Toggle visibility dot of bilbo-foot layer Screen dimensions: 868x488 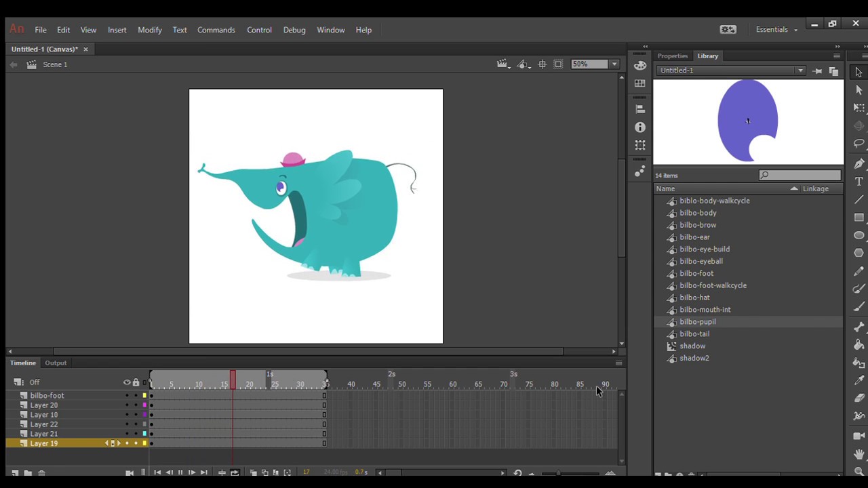pos(126,396)
